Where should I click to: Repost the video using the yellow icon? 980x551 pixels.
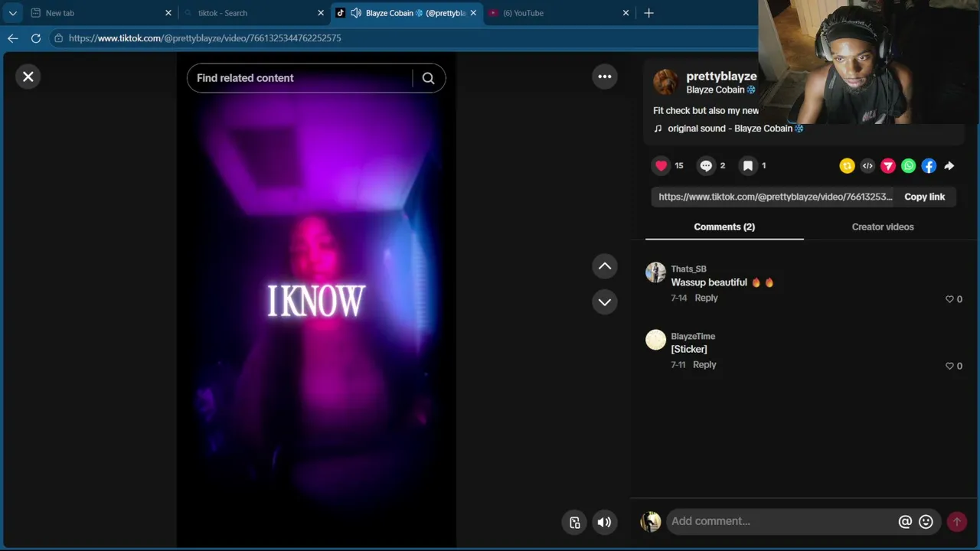[x=847, y=166]
